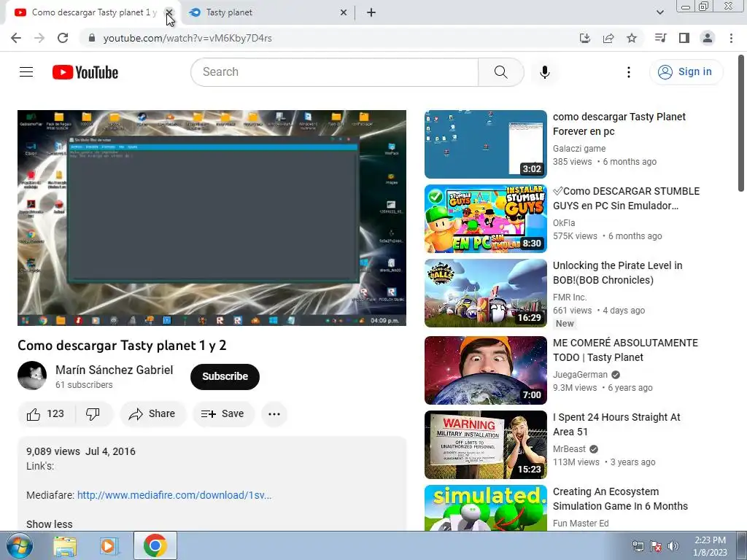This screenshot has width=747, height=560.
Task: Click the search magnifier button
Action: click(500, 72)
